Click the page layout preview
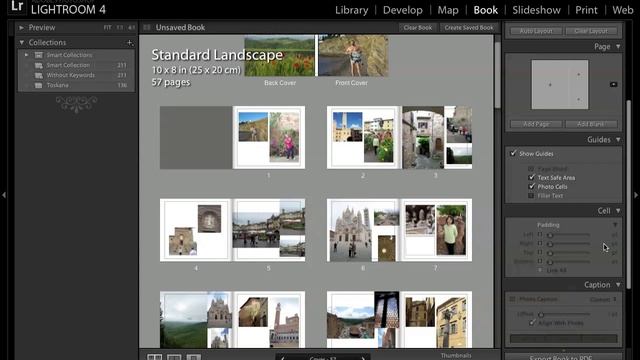640x360 pixels. (560, 84)
